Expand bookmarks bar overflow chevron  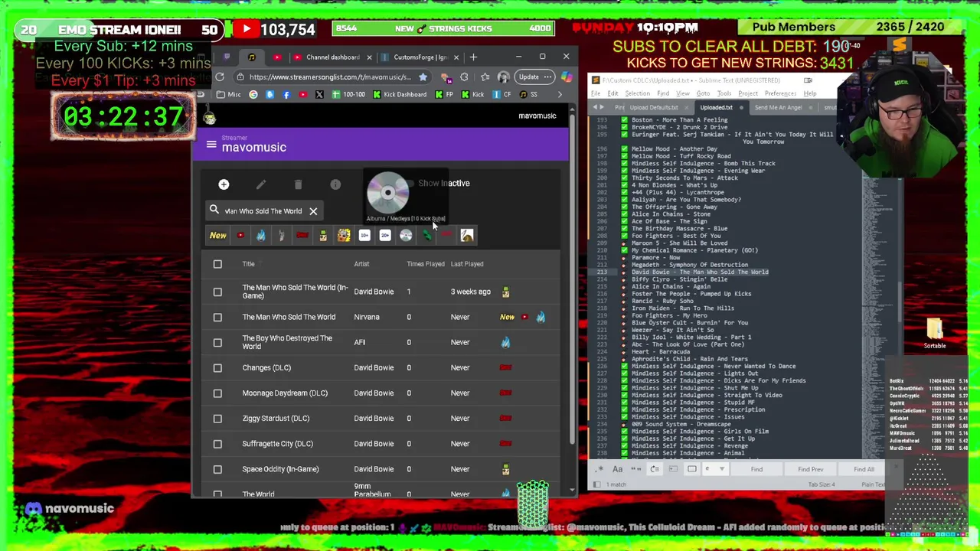(x=560, y=95)
